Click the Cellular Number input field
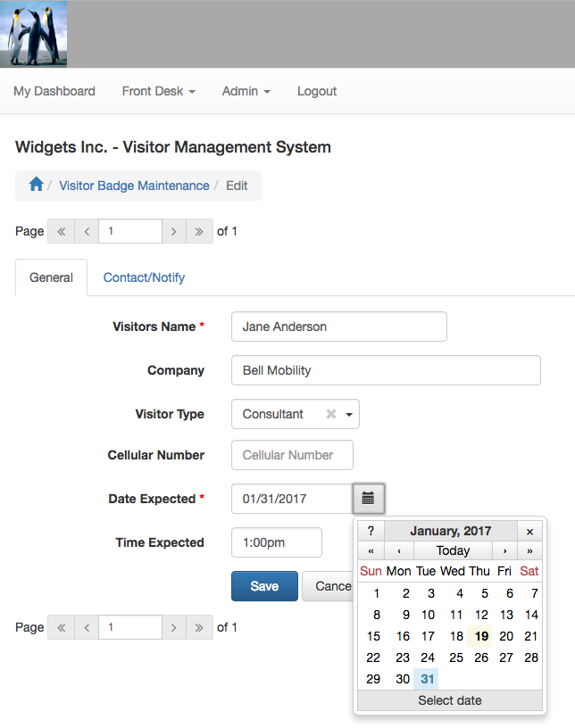The image size is (575, 728). pyautogui.click(x=292, y=455)
